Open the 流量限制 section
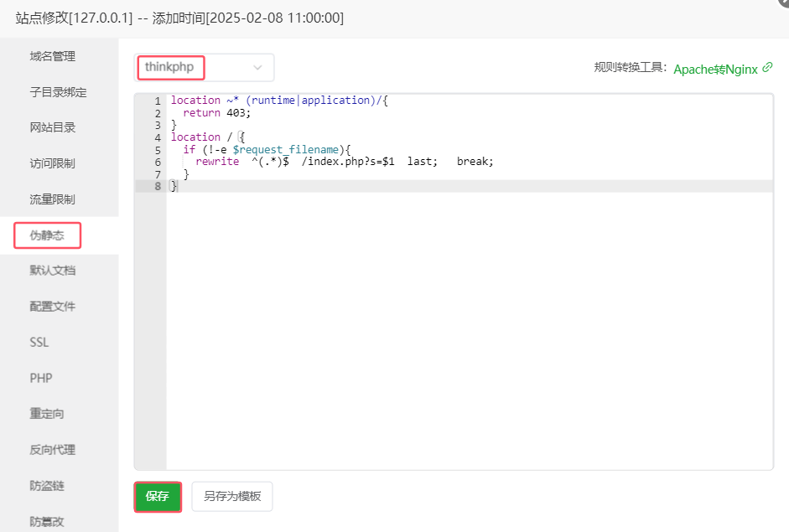 52,199
